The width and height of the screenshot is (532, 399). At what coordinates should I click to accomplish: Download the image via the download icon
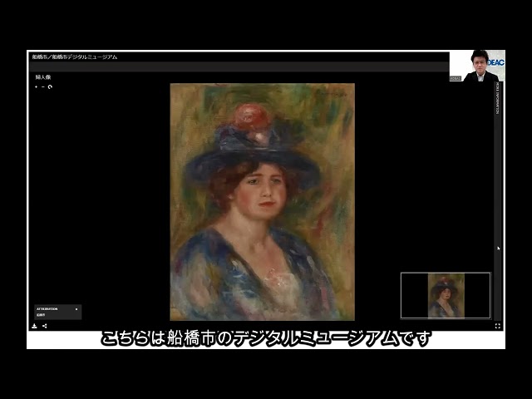[34, 326]
